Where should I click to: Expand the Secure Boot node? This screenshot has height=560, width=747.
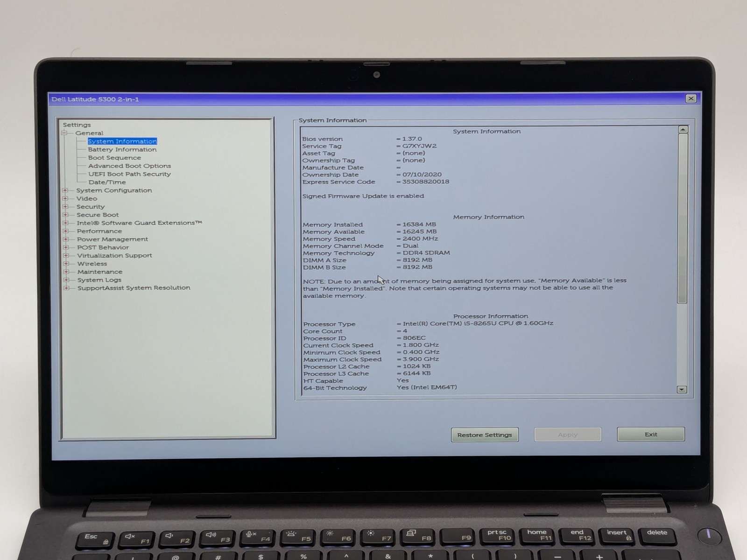click(65, 215)
